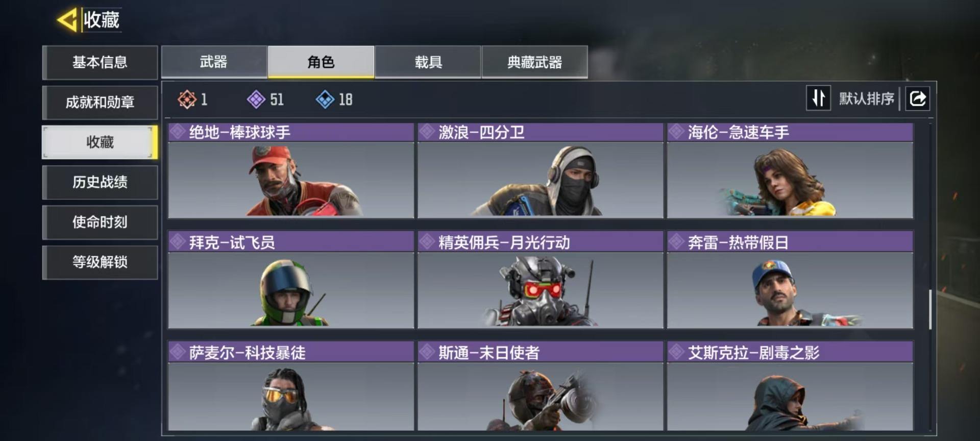Toggle the sort order arrows icon
The height and width of the screenshot is (441, 980).
point(818,98)
